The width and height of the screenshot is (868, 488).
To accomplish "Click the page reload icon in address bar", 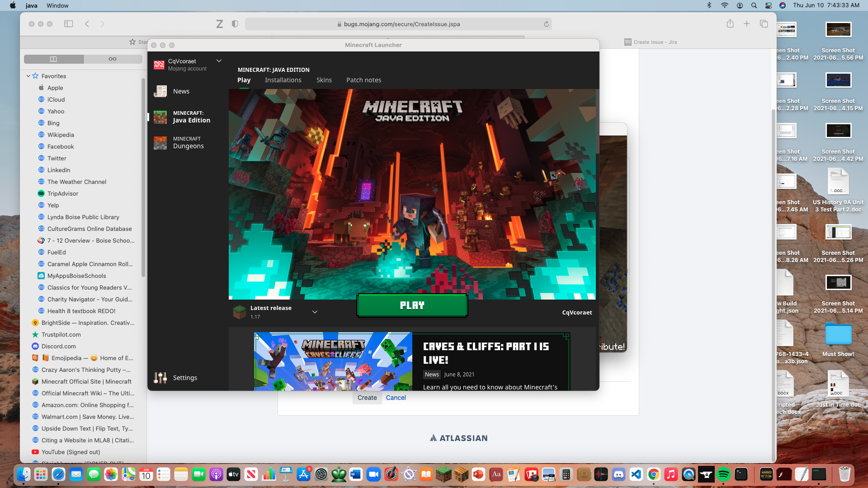I will (x=546, y=24).
